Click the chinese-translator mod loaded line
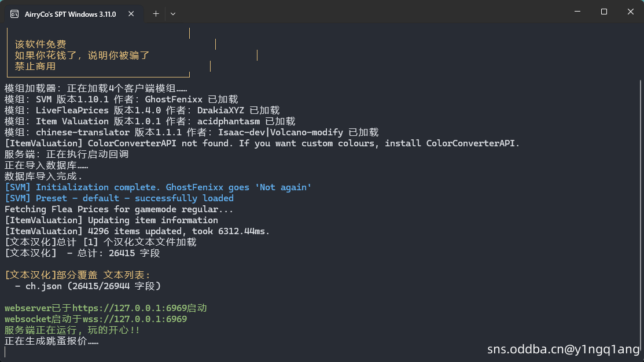The height and width of the screenshot is (362, 644). 192,132
